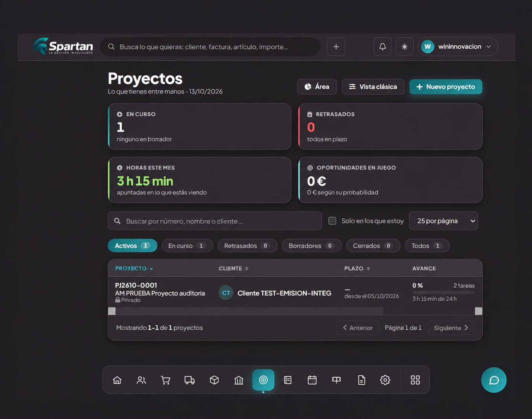
Task: Toggle light/dark theme with sun icon
Action: (x=405, y=47)
